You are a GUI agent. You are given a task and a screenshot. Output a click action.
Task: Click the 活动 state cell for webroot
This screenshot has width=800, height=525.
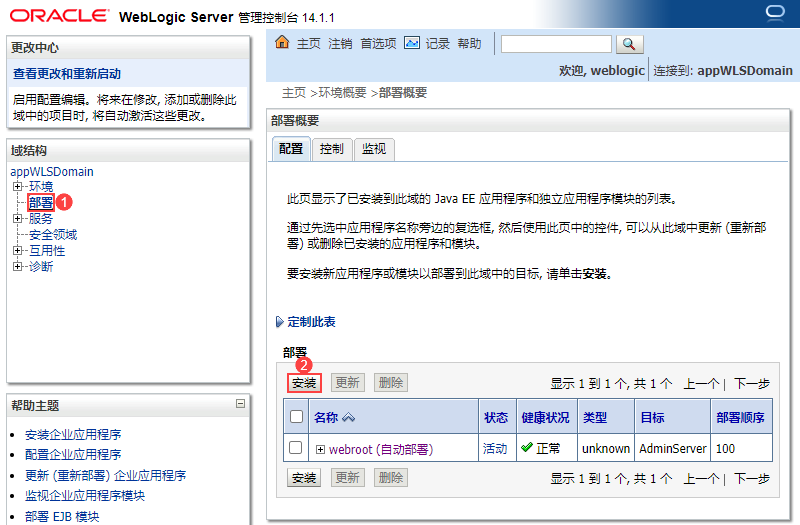pyautogui.click(x=495, y=448)
